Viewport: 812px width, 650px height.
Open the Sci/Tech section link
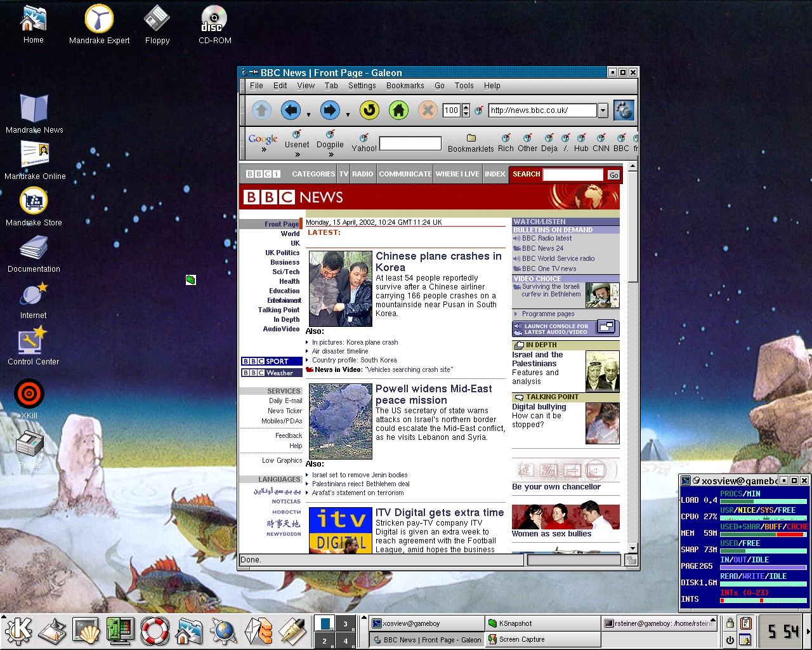tap(286, 272)
